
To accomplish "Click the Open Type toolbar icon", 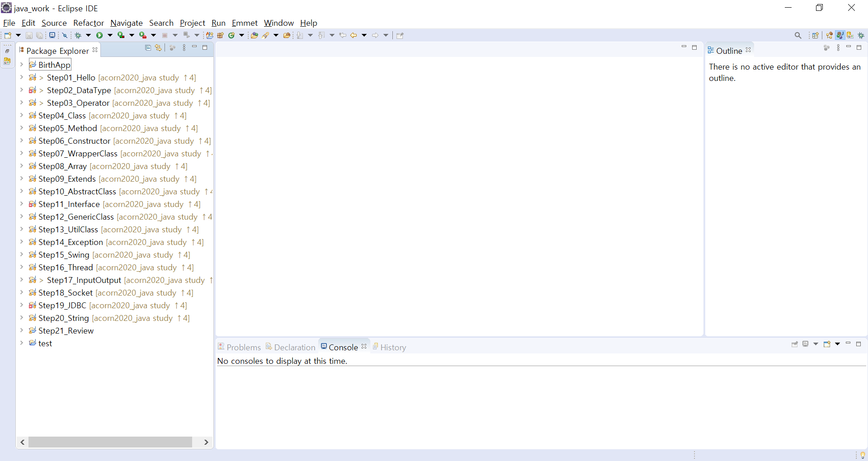I will click(255, 35).
